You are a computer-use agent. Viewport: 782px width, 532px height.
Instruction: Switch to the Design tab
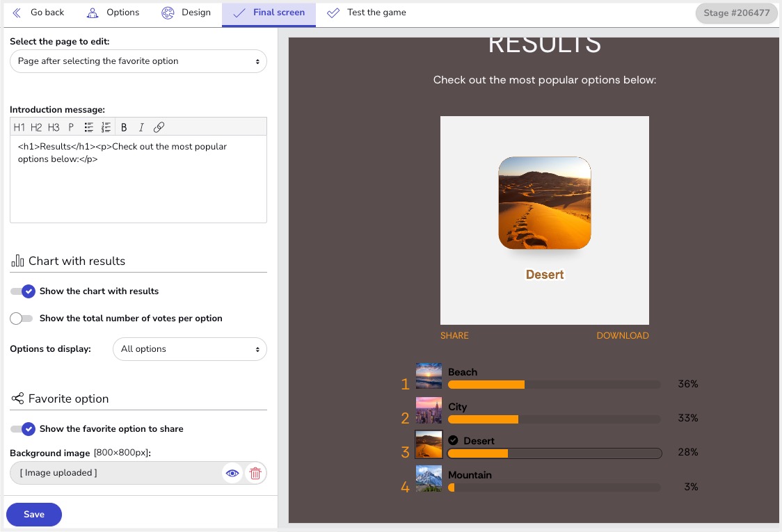[x=186, y=13]
